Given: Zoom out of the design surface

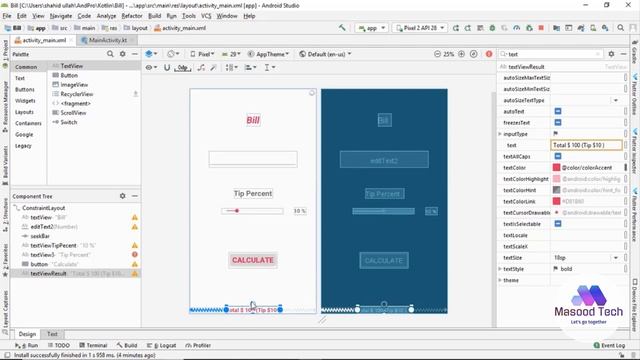Looking at the screenshot, I should coord(437,54).
